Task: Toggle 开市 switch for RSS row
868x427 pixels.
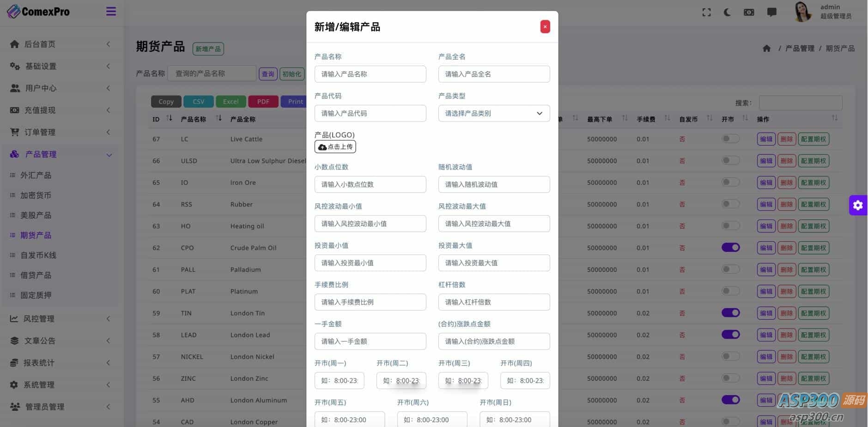Action: click(730, 204)
